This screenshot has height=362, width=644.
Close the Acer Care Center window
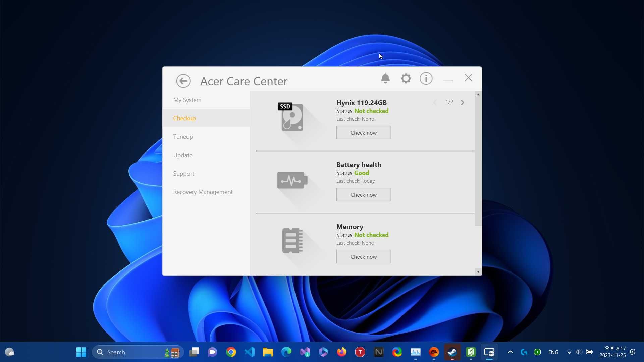coord(468,78)
